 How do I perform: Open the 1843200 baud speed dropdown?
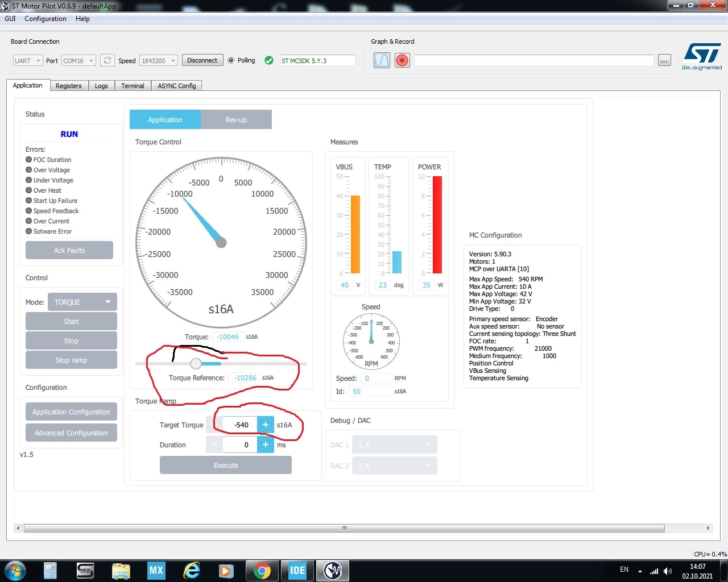coord(159,60)
